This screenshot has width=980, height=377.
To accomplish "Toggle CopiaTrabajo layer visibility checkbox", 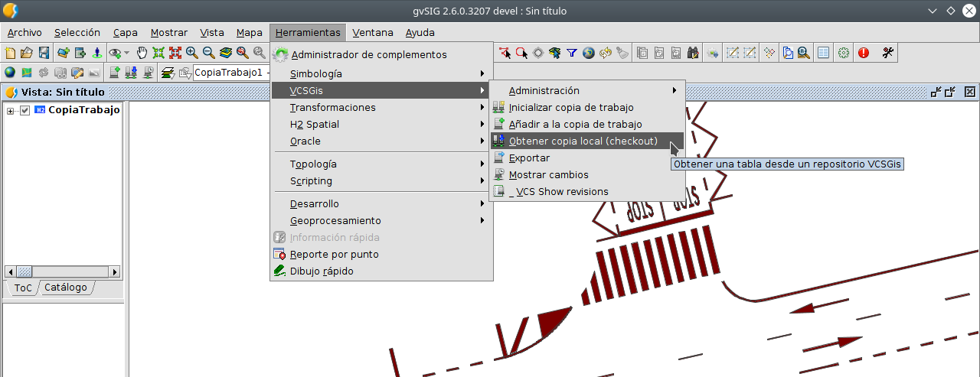I will 24,110.
